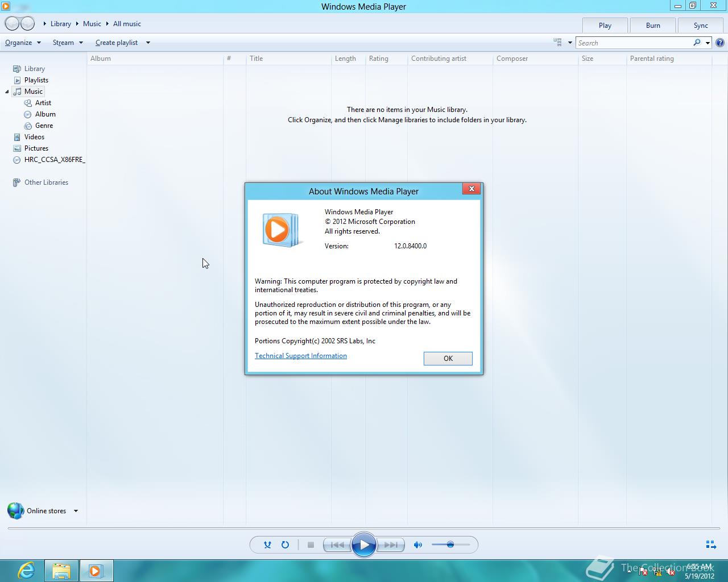This screenshot has width=728, height=582.
Task: Turn repeat on
Action: click(285, 544)
